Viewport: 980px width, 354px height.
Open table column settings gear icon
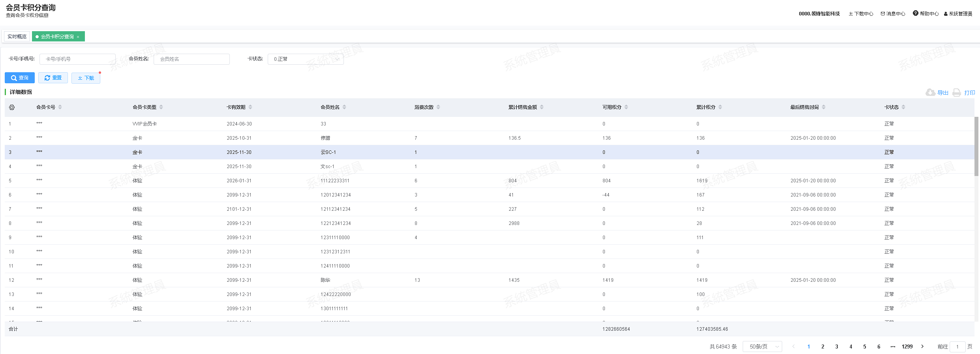12,107
